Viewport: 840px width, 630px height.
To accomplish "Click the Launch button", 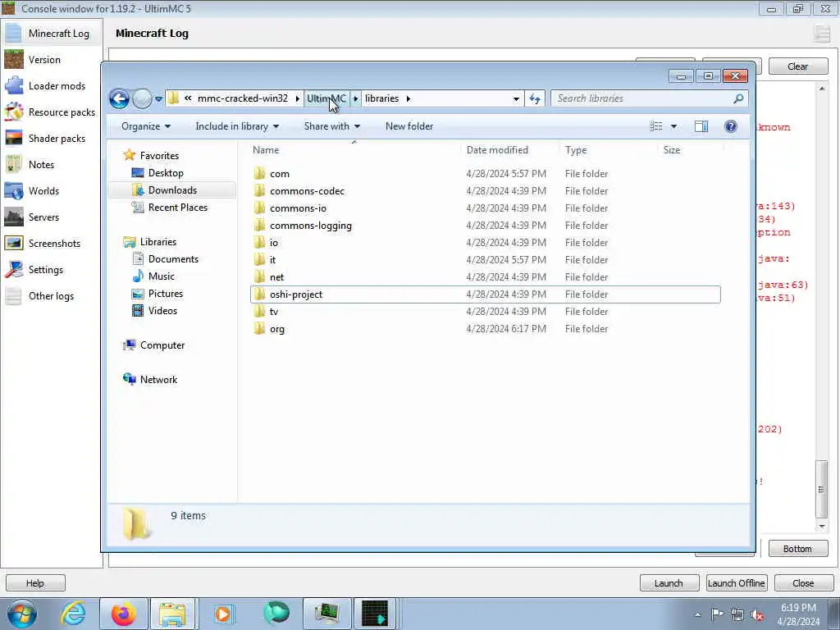I will [x=669, y=583].
